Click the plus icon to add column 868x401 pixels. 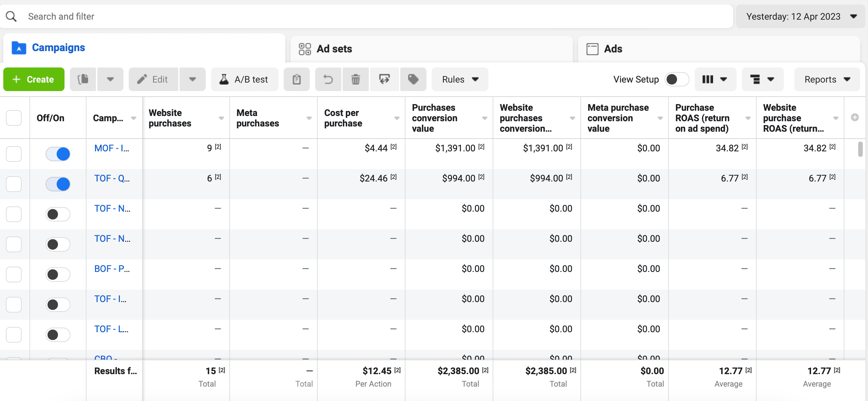(855, 118)
